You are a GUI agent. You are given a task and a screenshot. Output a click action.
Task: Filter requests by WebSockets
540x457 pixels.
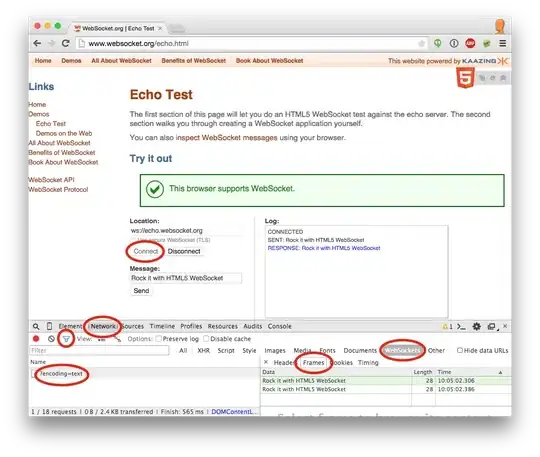[x=402, y=350]
